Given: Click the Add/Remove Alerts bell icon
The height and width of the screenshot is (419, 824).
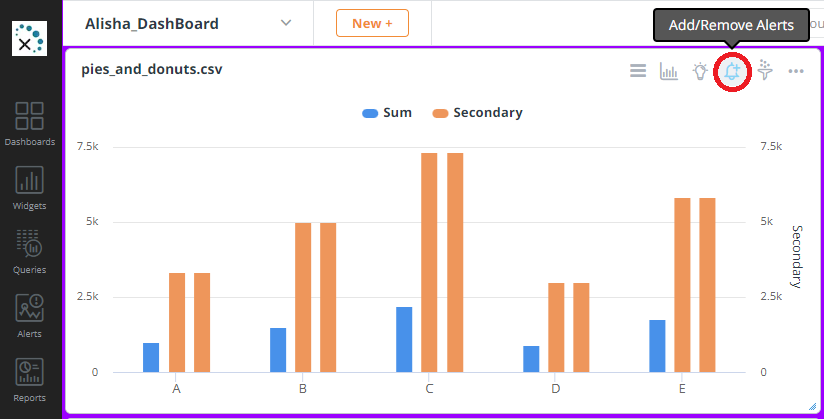Looking at the screenshot, I should pyautogui.click(x=733, y=71).
